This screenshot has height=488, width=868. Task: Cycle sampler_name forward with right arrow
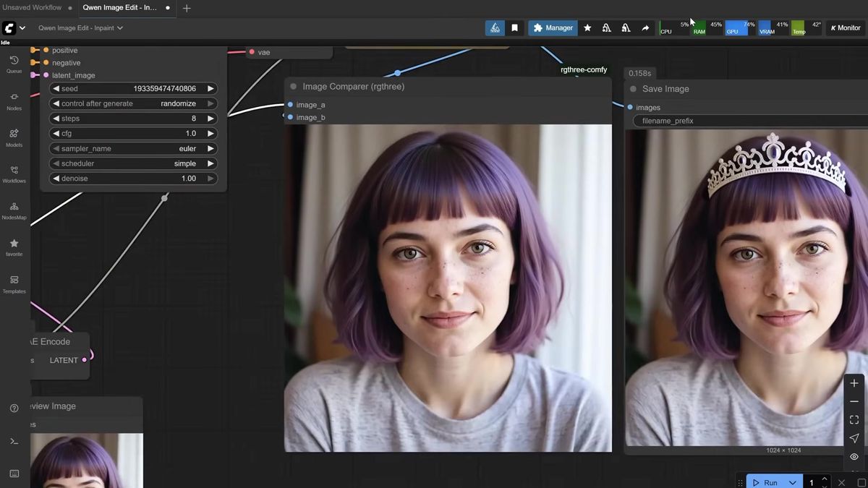point(210,148)
